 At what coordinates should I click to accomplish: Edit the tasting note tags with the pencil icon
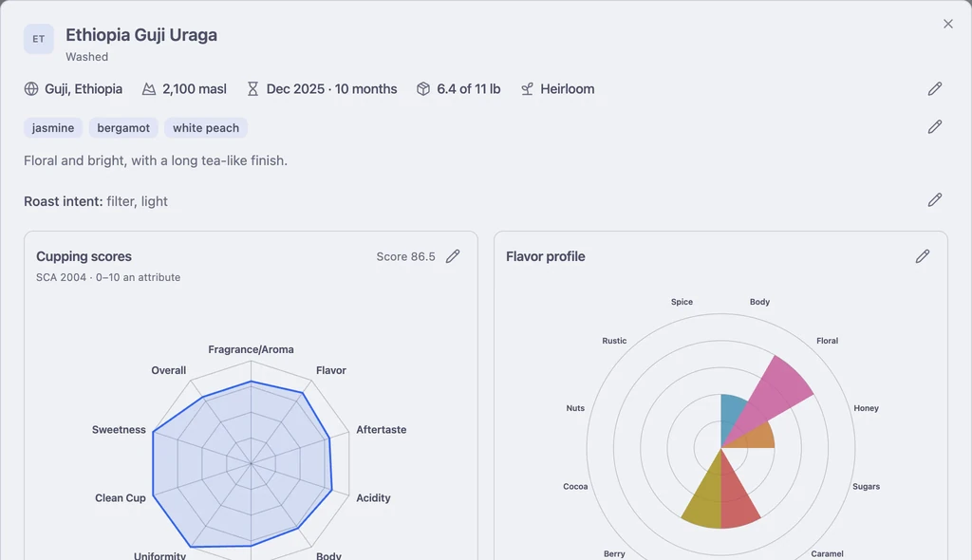(x=935, y=127)
